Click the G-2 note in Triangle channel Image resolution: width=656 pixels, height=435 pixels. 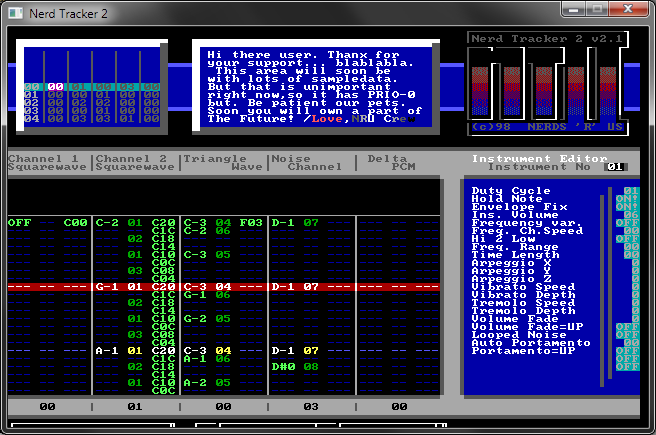[195, 319]
